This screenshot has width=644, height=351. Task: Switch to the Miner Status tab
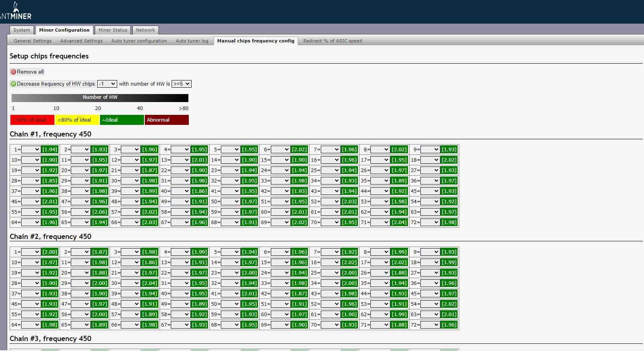click(113, 30)
